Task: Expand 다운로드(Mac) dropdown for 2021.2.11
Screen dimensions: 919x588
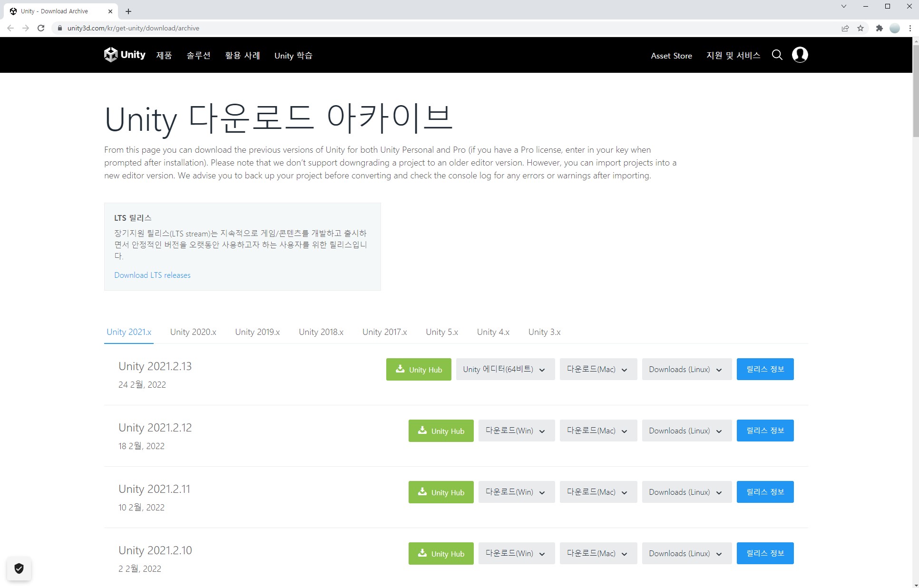Action: click(x=598, y=492)
